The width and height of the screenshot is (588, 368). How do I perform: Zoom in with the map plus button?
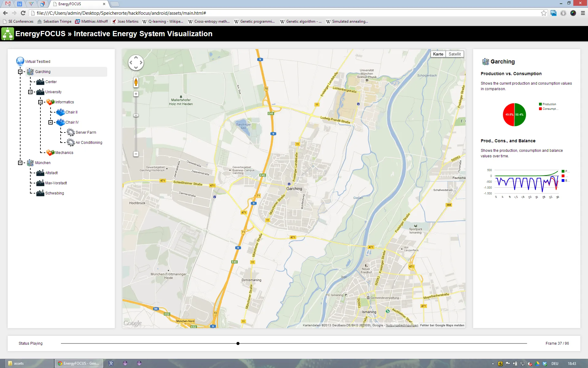136,94
